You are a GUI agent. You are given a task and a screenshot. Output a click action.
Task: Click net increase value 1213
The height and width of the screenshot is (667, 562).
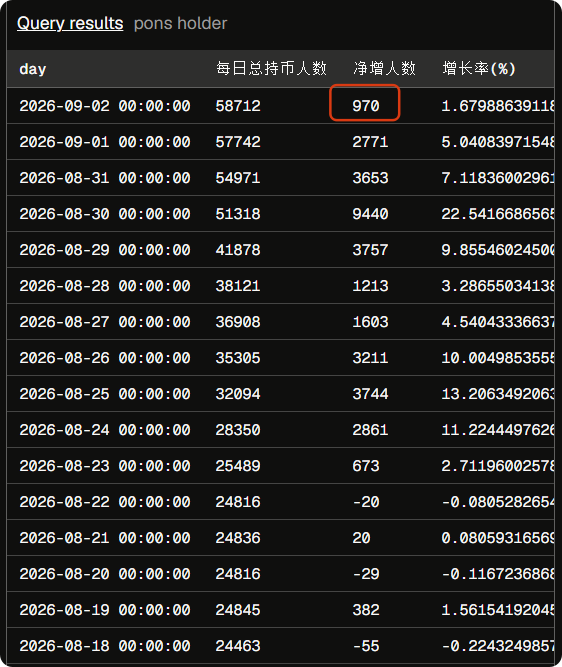click(x=370, y=286)
